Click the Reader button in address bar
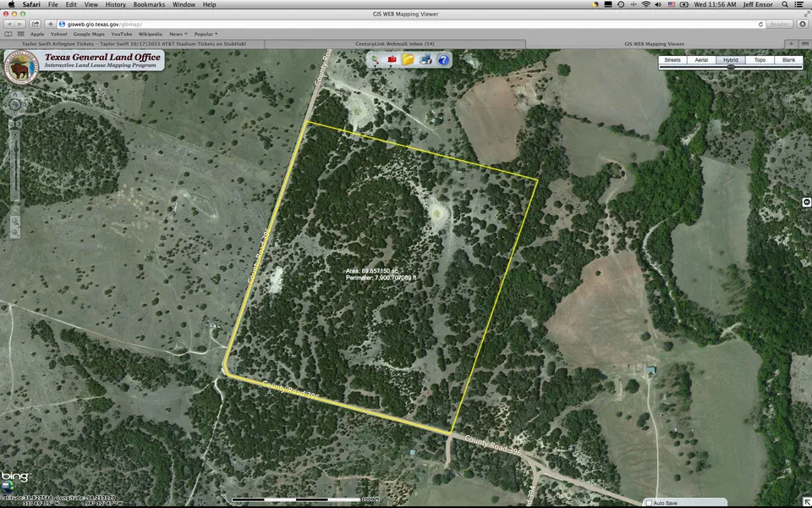 pyautogui.click(x=779, y=24)
